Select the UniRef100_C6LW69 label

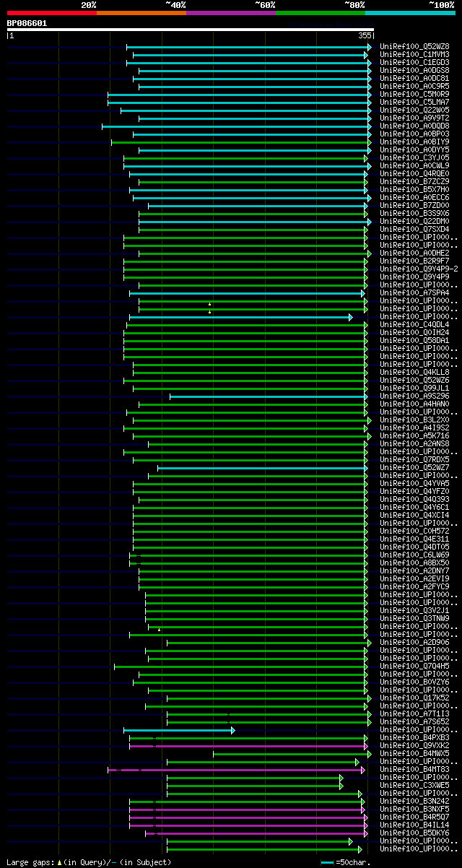414,555
